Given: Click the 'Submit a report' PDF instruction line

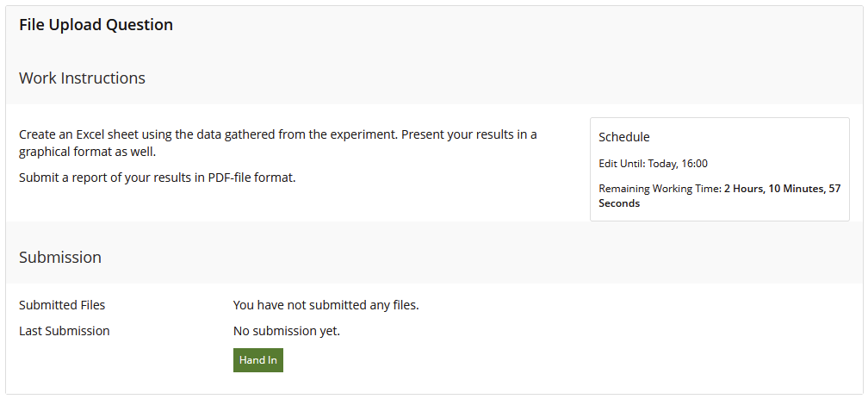Looking at the screenshot, I should pyautogui.click(x=158, y=178).
